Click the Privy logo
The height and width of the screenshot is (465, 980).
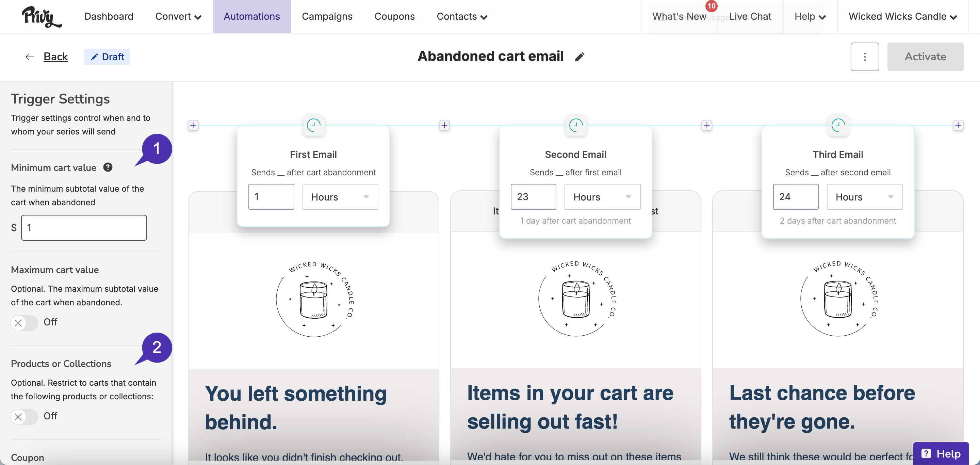(41, 17)
